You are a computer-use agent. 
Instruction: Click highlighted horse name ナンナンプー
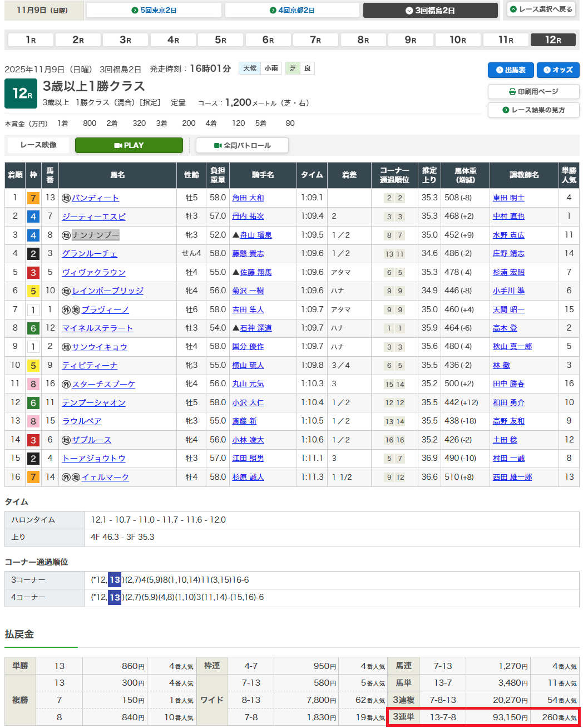coord(95,235)
